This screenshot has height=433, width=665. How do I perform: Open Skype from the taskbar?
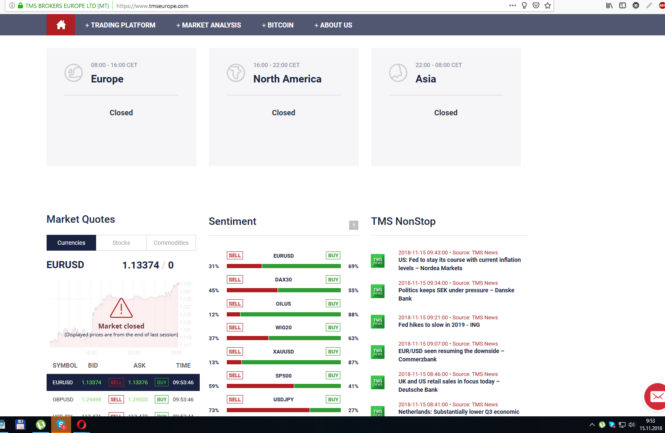pos(61,425)
